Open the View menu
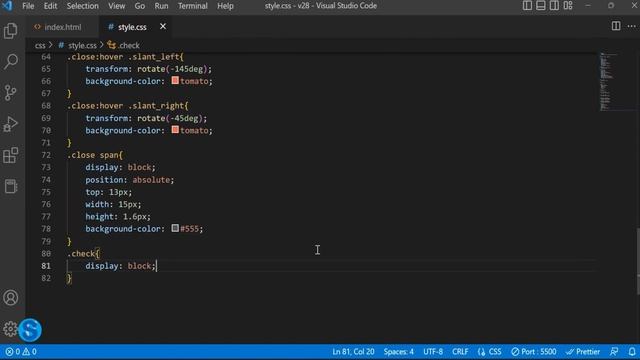Image resolution: width=640 pixels, height=360 pixels. tap(116, 6)
